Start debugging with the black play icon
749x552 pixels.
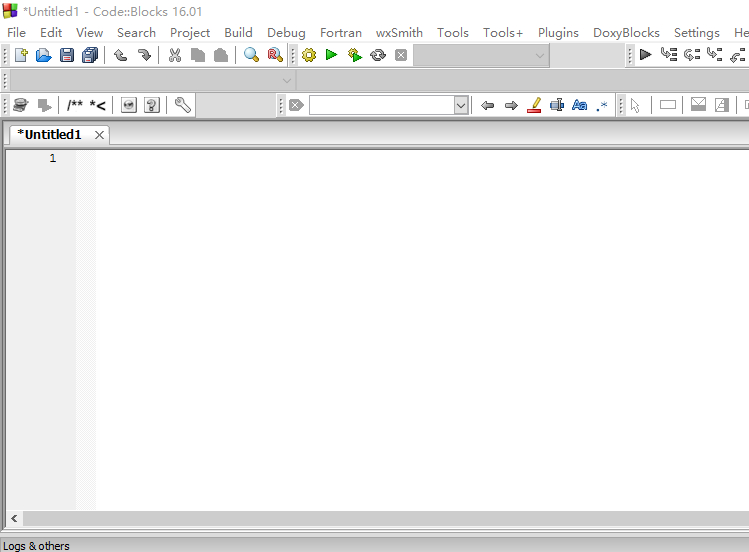click(x=645, y=55)
